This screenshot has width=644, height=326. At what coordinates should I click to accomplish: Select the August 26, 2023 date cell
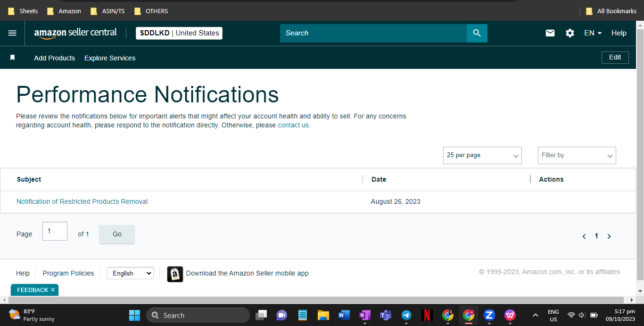[x=396, y=201]
